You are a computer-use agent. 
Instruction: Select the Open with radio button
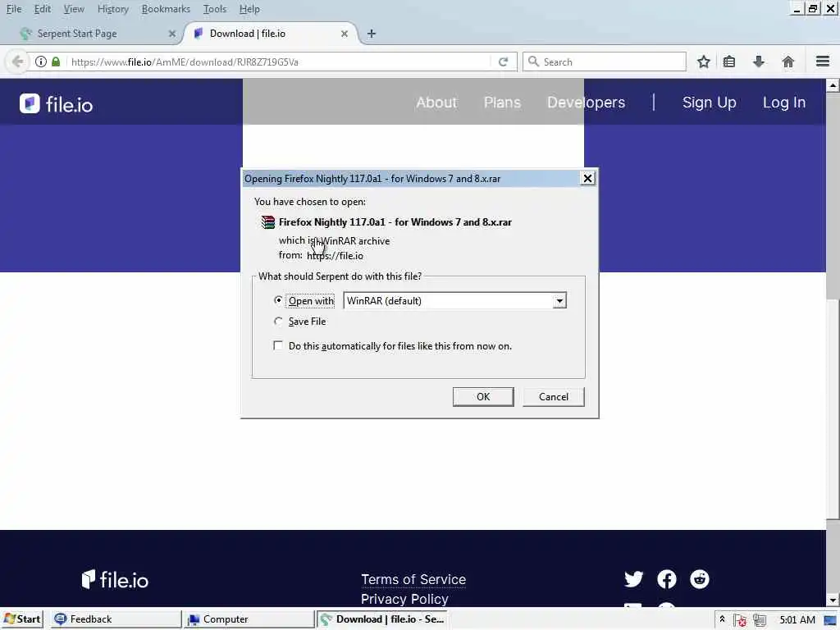[278, 300]
